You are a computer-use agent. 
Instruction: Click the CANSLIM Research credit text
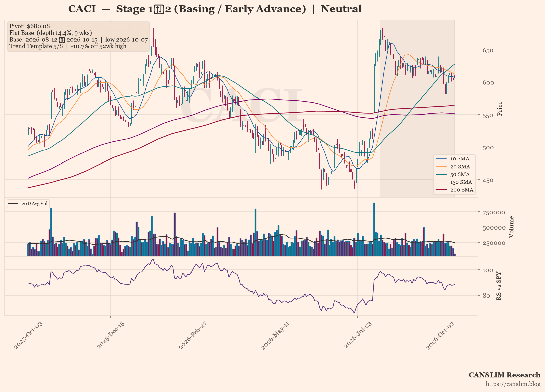coord(504,375)
